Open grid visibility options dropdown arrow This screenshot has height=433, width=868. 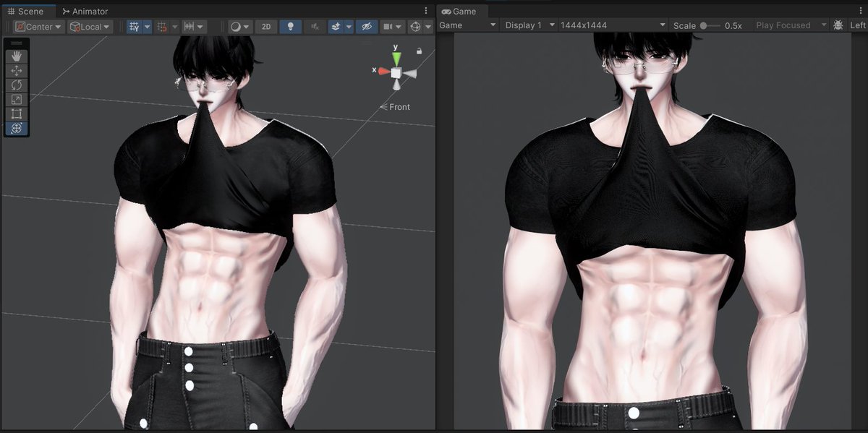[x=148, y=27]
